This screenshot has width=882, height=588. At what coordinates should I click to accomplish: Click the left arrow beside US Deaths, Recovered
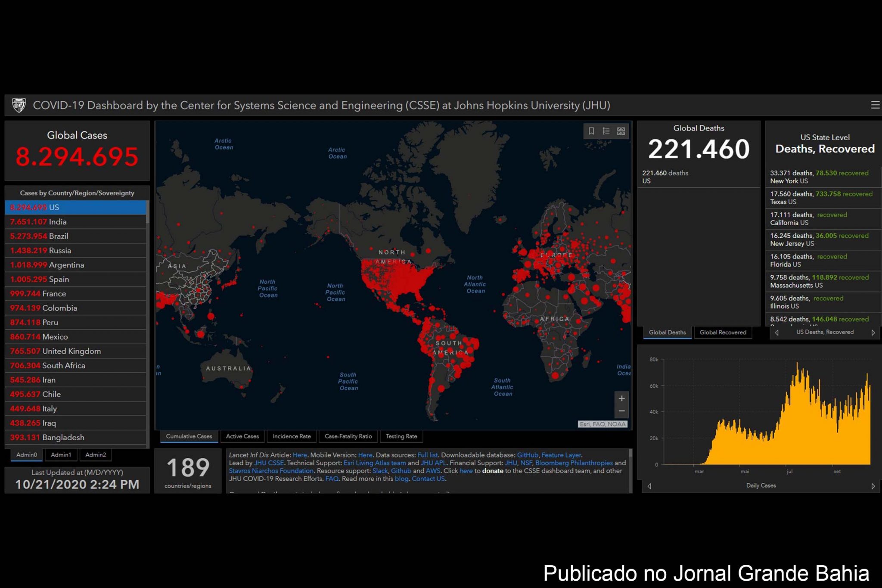777,332
